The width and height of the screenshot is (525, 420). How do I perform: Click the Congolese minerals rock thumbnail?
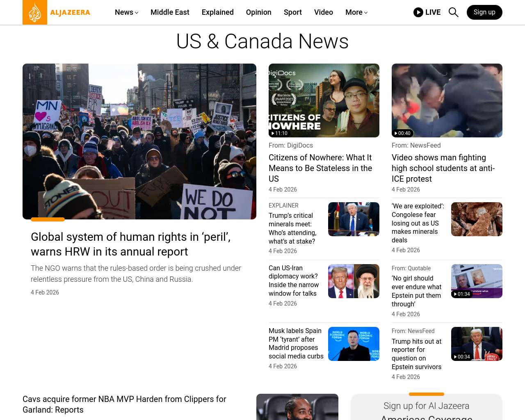pos(477,219)
